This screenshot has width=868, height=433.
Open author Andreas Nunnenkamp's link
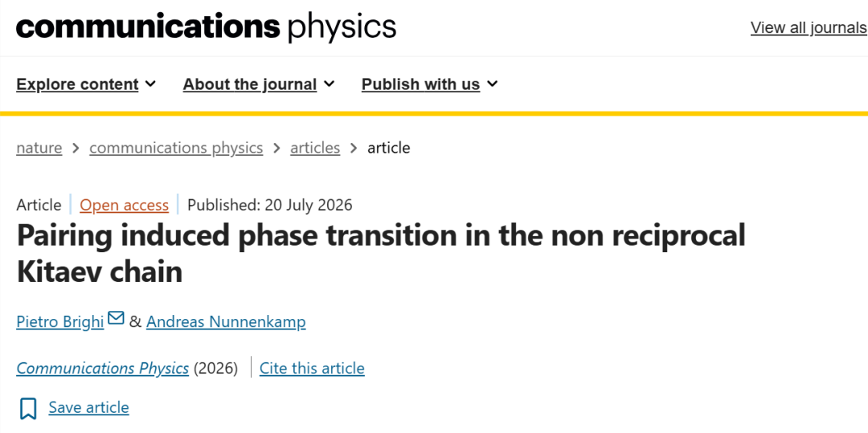tap(226, 321)
